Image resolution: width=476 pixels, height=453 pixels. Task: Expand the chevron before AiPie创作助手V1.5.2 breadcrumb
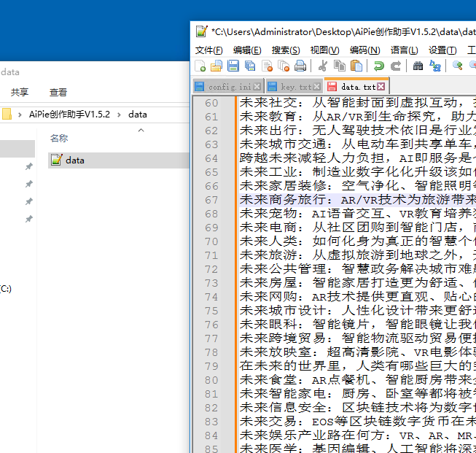coord(20,115)
